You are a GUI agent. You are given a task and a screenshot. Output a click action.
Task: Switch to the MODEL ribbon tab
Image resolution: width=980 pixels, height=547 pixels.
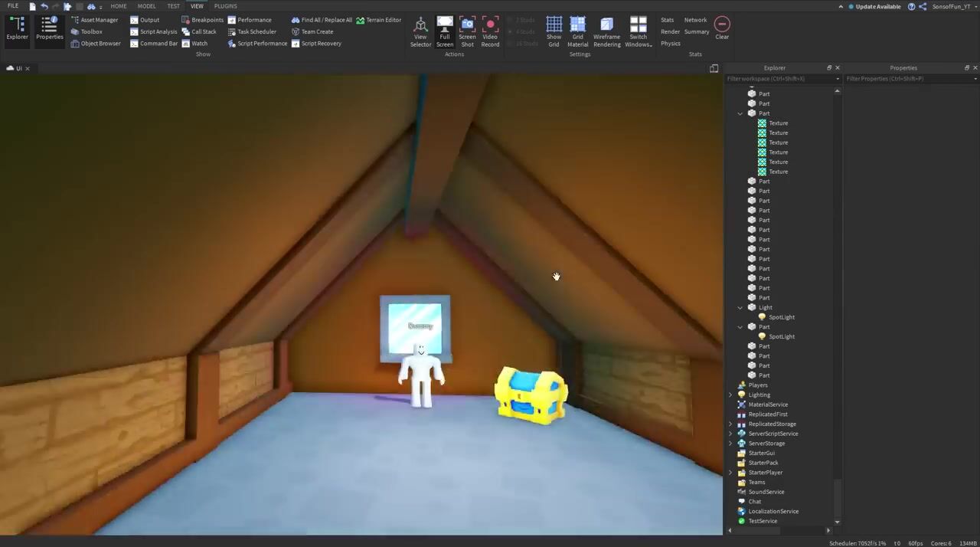pos(146,6)
